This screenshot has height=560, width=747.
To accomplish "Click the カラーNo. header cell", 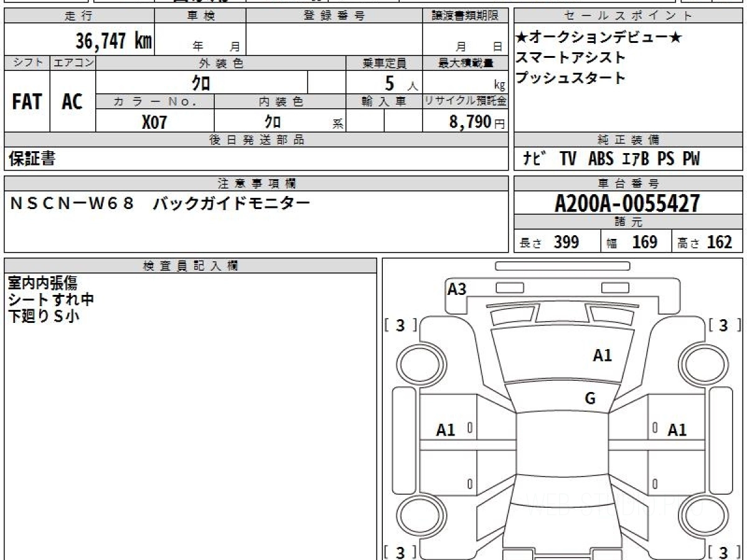I will click(155, 101).
